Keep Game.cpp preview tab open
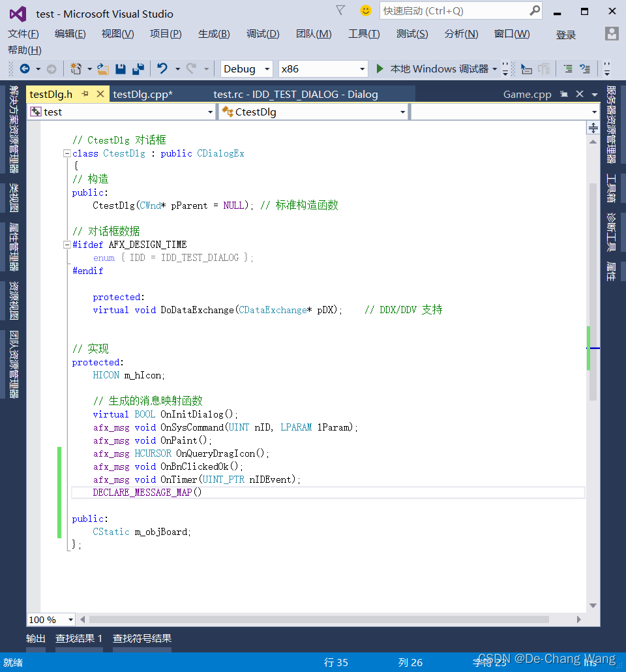 coord(564,94)
